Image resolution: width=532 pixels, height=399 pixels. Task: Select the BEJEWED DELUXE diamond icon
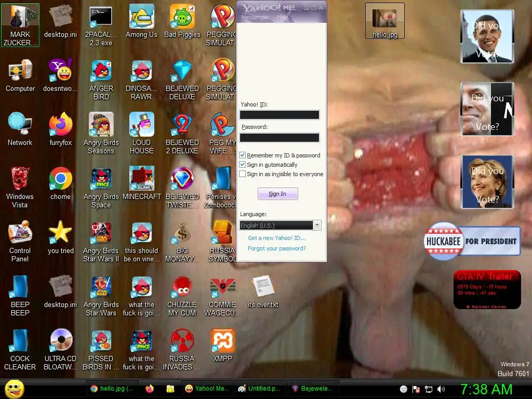182,80
